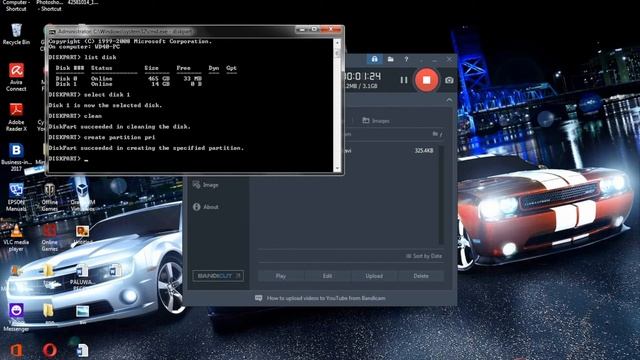The image size is (640, 360).
Task: Select the Recycle Bin desktop icon
Action: 16,34
